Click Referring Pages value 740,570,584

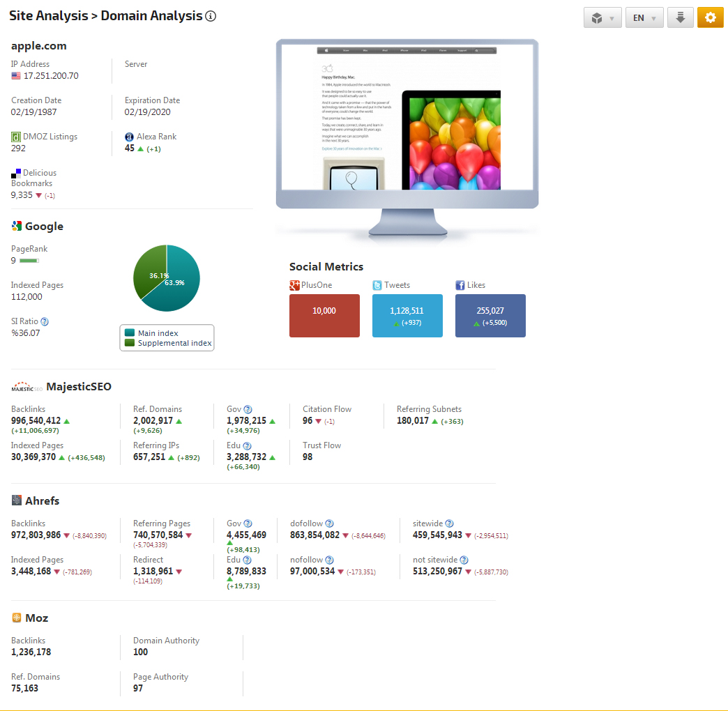[158, 535]
